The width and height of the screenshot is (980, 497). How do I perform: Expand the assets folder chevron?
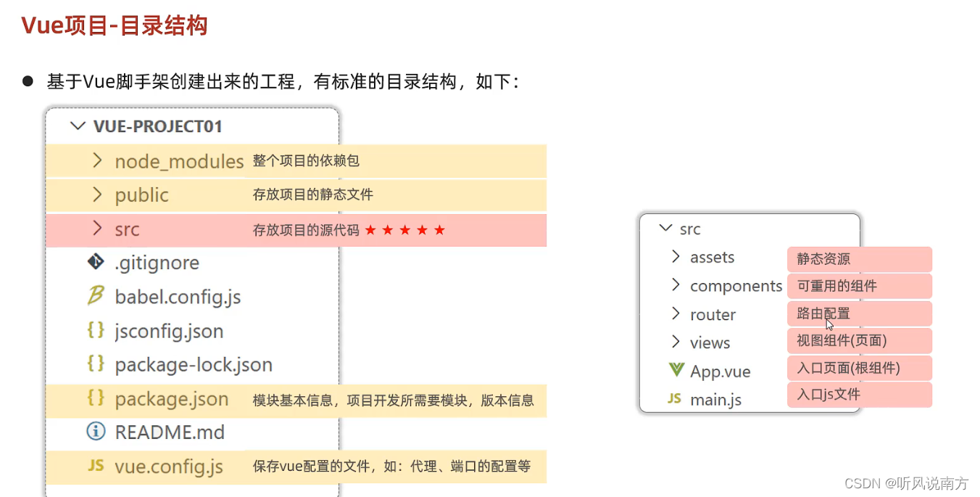tap(676, 257)
